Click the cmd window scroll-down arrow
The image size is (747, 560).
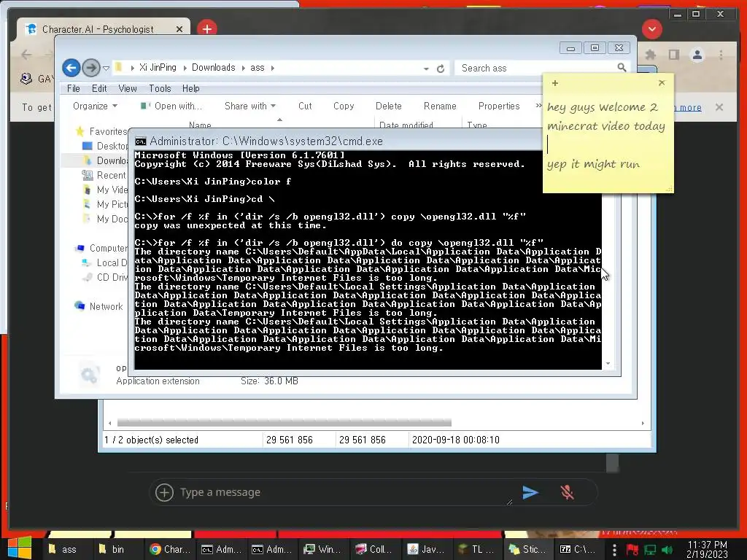coord(608,364)
